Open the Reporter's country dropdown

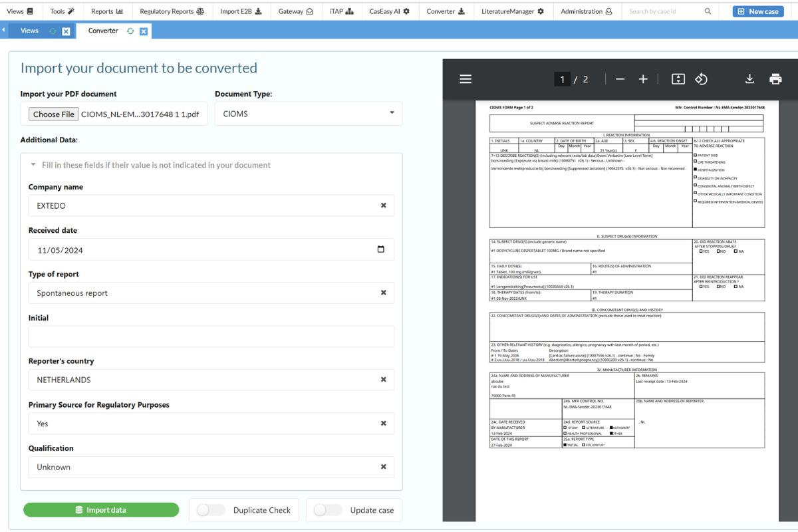pos(211,380)
